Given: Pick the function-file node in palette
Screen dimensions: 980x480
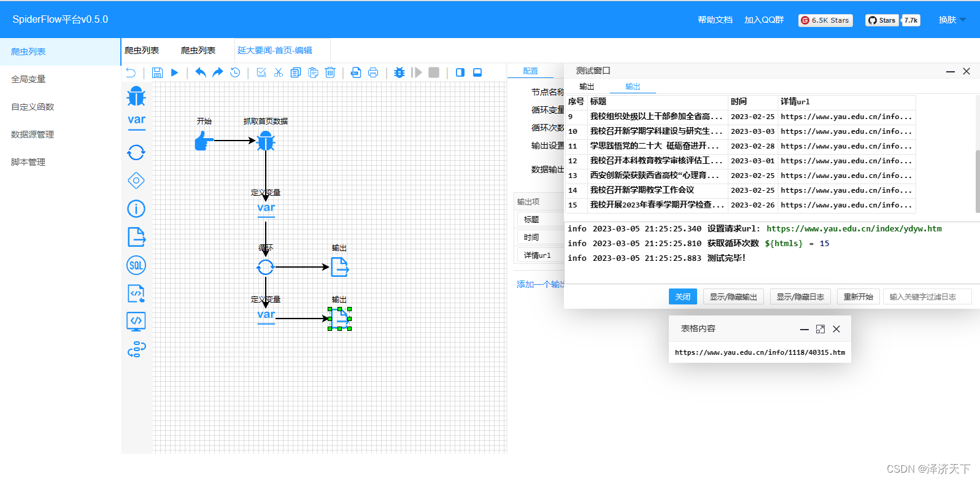Looking at the screenshot, I should pyautogui.click(x=136, y=293).
